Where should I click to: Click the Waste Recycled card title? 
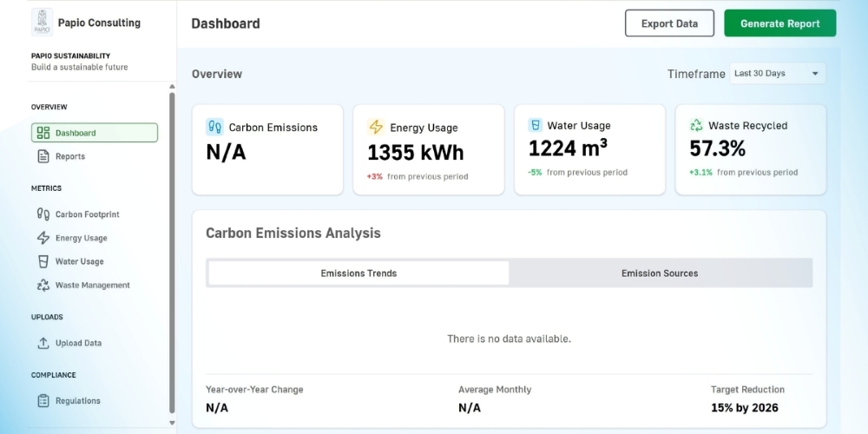point(748,126)
